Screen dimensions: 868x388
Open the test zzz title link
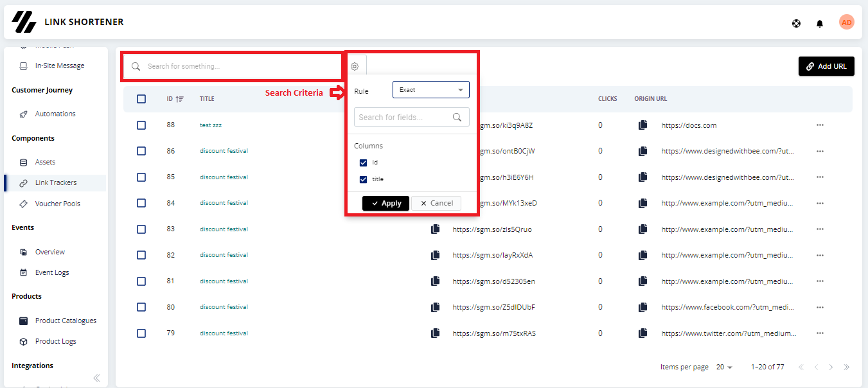coord(211,125)
